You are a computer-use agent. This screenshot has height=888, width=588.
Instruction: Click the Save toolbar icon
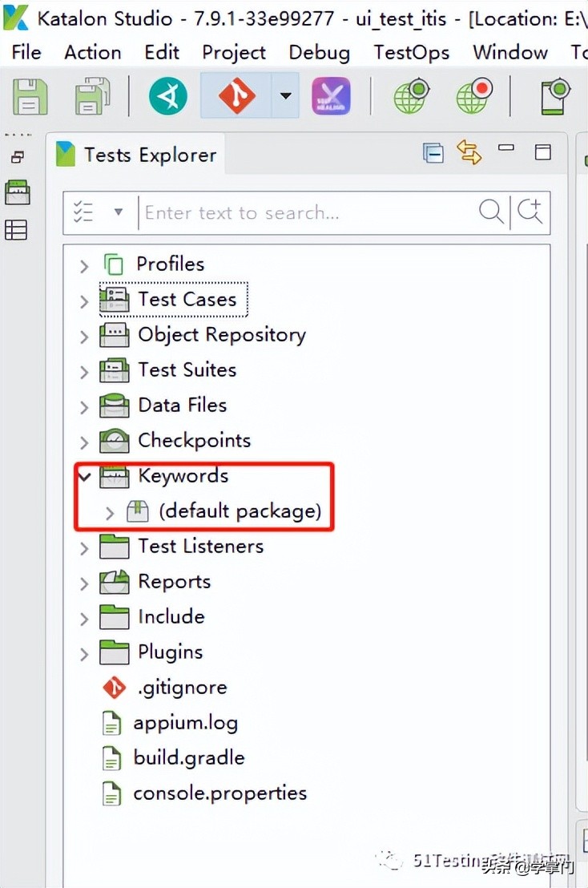click(x=30, y=97)
